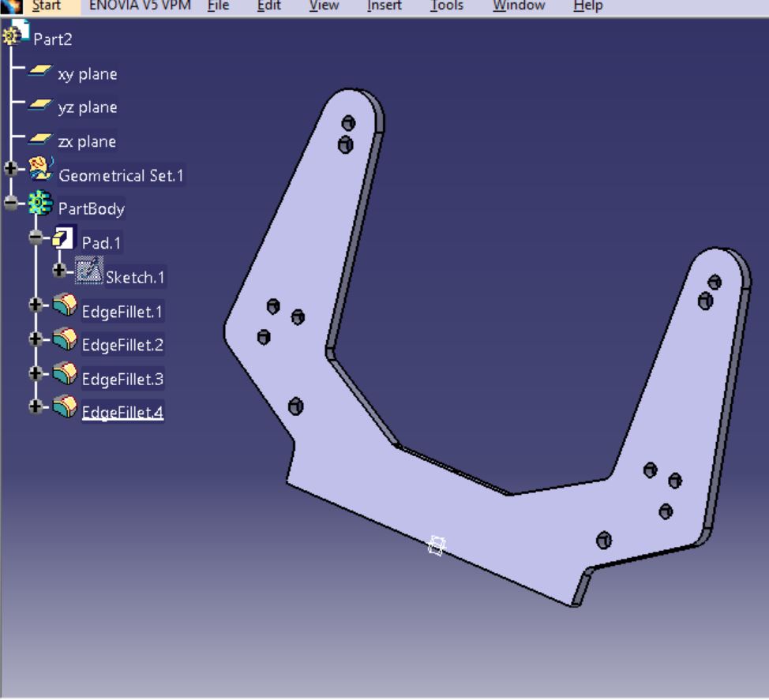The height and width of the screenshot is (700, 769).
Task: Open the Help menu
Action: click(x=588, y=6)
